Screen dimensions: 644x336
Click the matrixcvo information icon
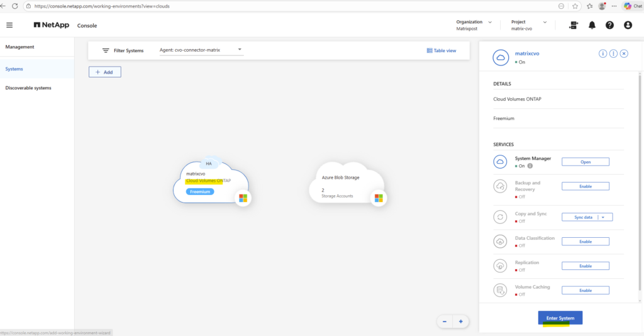602,53
